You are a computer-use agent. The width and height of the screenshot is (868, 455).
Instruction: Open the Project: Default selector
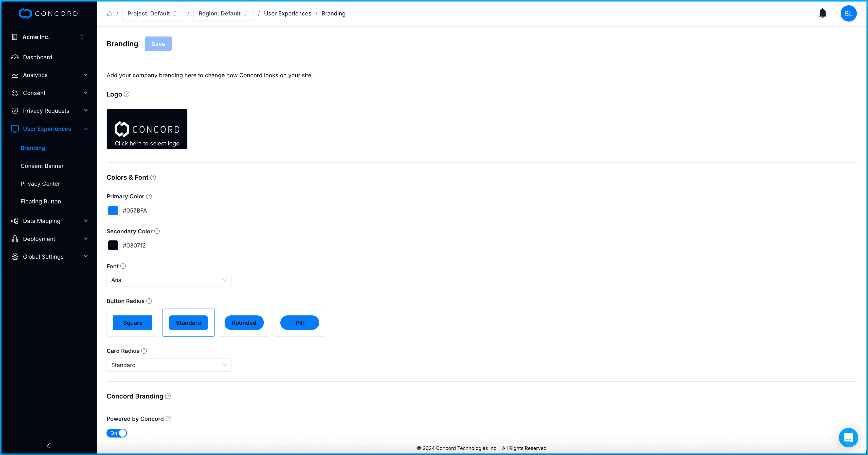pos(152,13)
